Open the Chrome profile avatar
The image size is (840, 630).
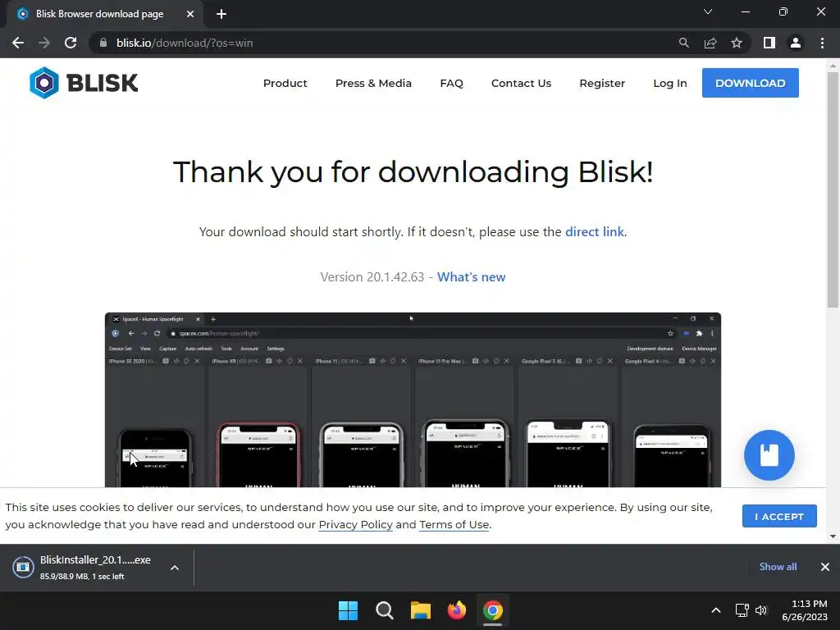pyautogui.click(x=796, y=43)
